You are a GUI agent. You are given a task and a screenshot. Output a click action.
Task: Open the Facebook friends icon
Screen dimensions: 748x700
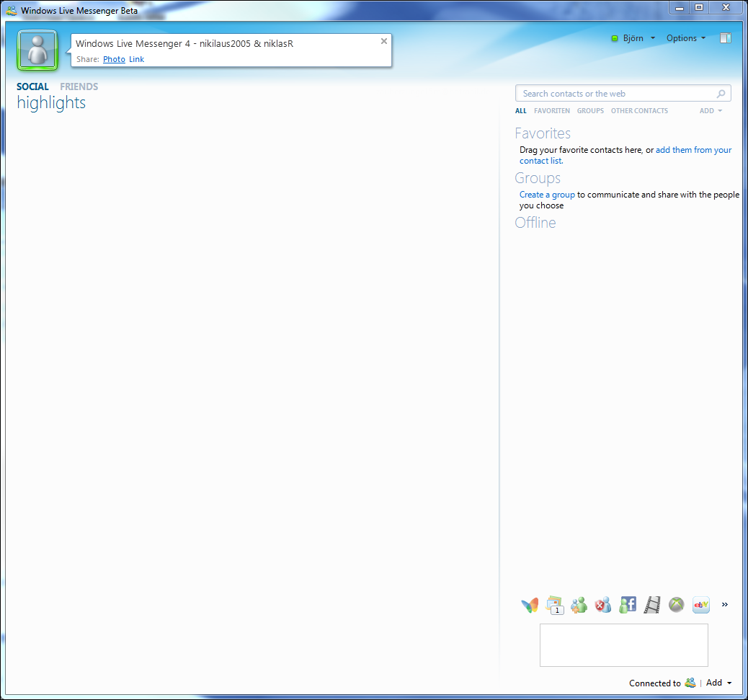click(628, 605)
